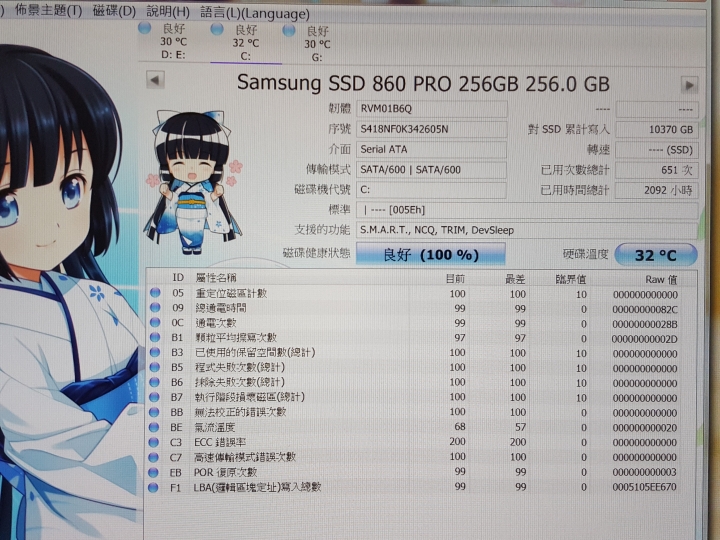Select the 高速傳輸模式錯誤次數 attribute row
720x540 pixels.
tap(415, 457)
